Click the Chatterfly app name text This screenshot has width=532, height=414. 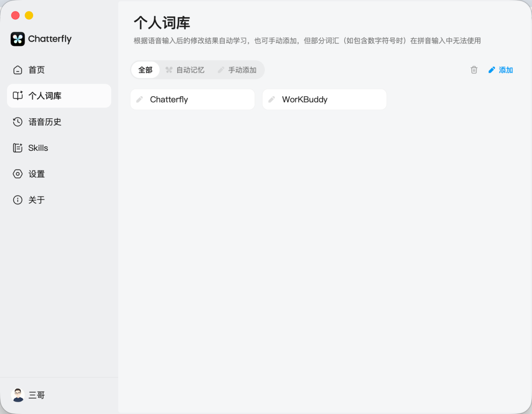50,39
